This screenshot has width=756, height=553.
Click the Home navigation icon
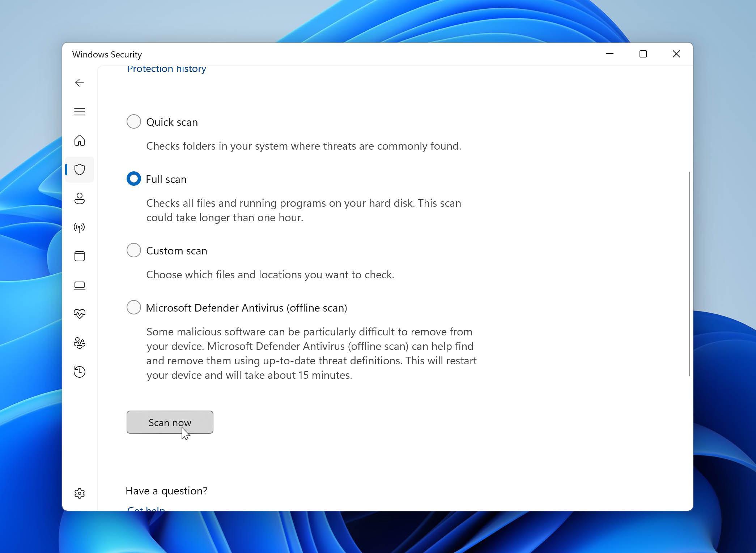tap(79, 140)
